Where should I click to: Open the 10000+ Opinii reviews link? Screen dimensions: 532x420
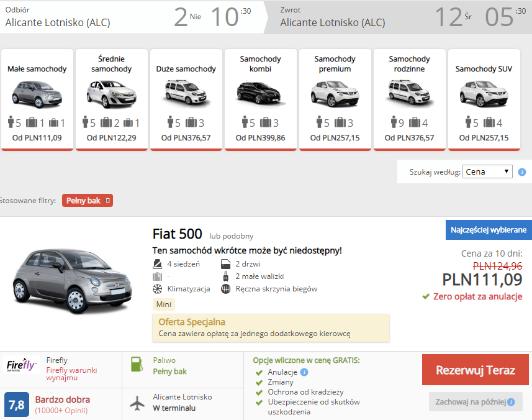coord(61,411)
